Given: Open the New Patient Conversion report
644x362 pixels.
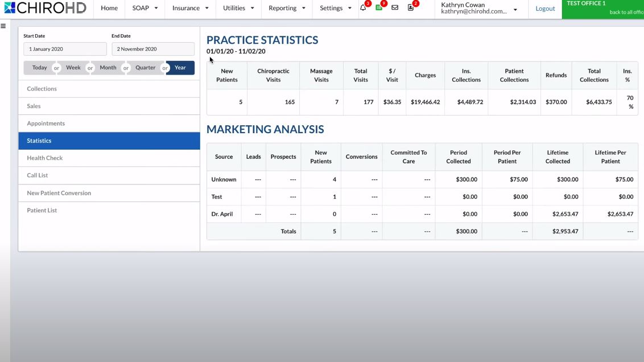Looking at the screenshot, I should pyautogui.click(x=109, y=193).
